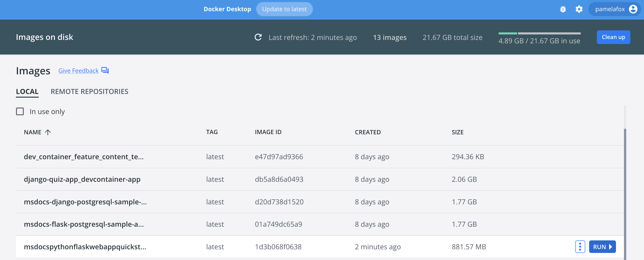644x260 pixels.
Task: Select the django-quiz-app_devcontainer-app image row
Action: 82,179
